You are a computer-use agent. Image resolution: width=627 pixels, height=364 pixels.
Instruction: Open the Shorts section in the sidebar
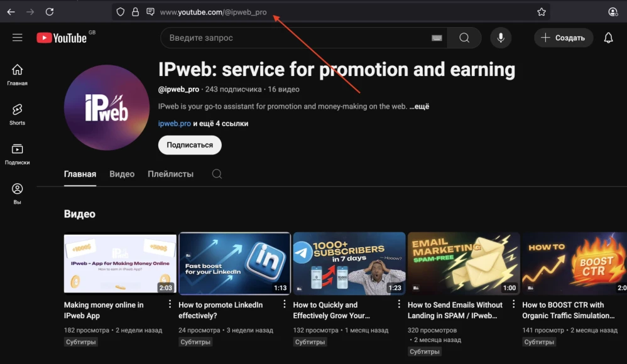coord(17,113)
